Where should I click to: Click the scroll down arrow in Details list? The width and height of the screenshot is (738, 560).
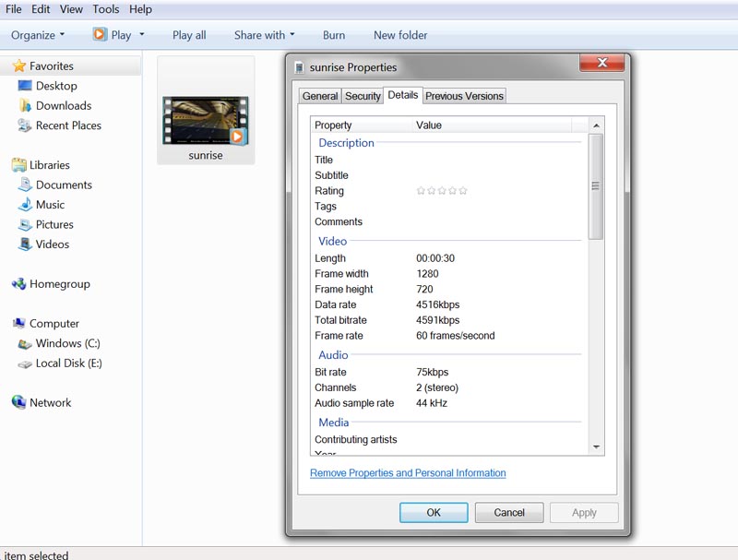point(596,447)
